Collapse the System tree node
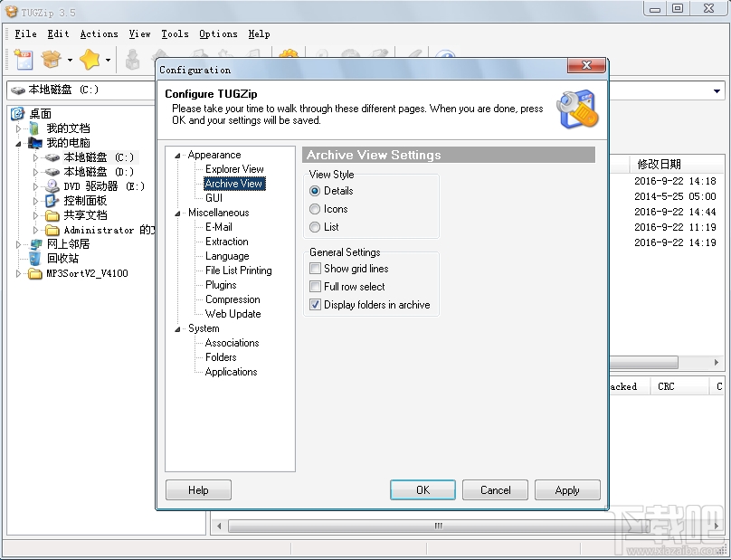The image size is (731, 560). tap(177, 329)
